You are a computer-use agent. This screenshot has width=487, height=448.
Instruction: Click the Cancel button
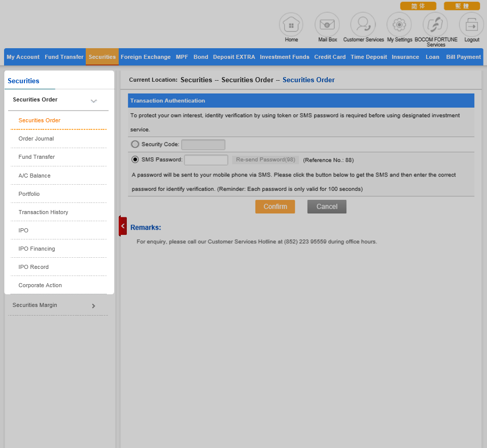tap(327, 206)
